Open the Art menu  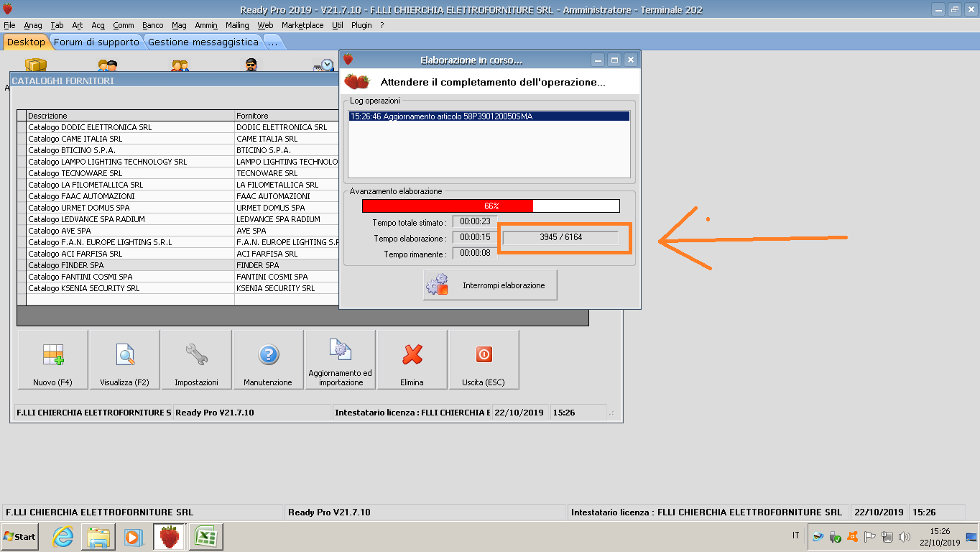78,25
